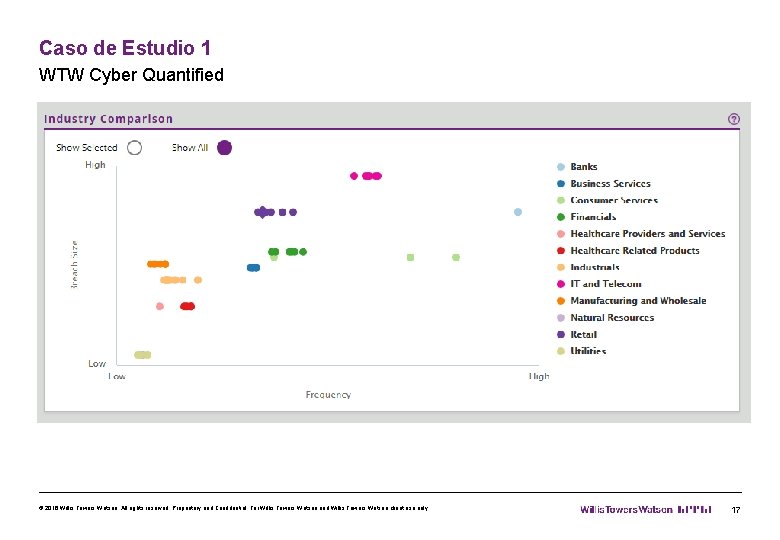Click the WTW Cyber Quantified subtitle
The image size is (780, 540).
[131, 75]
